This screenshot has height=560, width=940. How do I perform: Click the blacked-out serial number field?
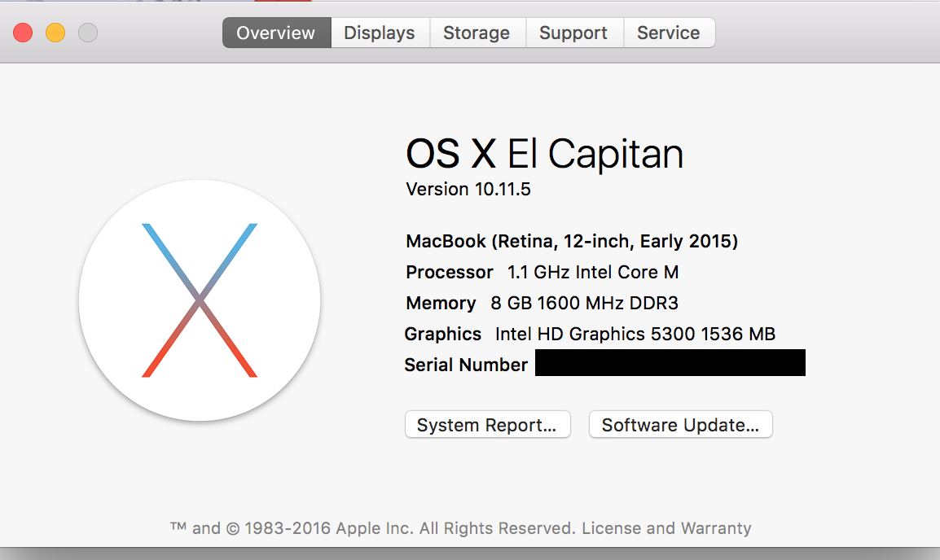pyautogui.click(x=670, y=363)
